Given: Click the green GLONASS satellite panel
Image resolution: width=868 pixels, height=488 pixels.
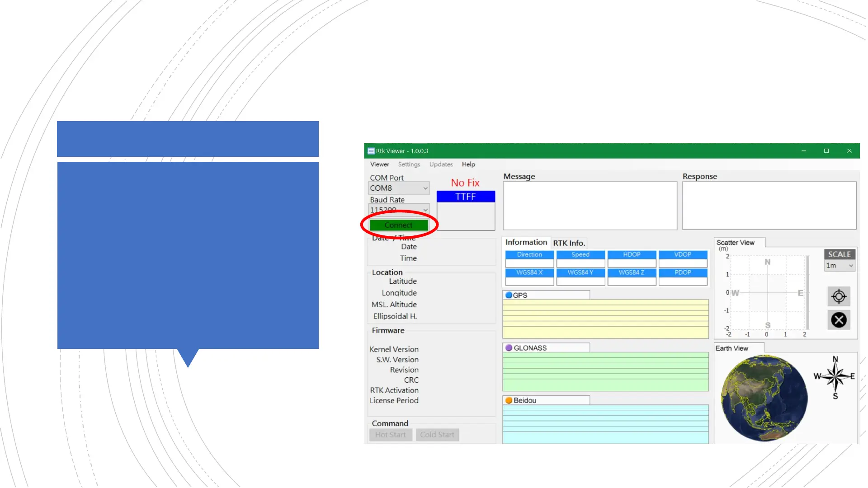Looking at the screenshot, I should 605,372.
